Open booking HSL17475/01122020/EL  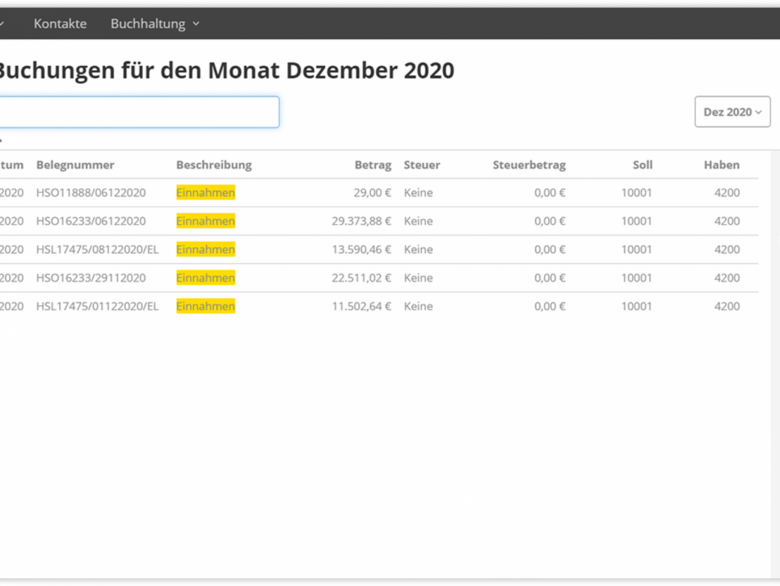(97, 306)
